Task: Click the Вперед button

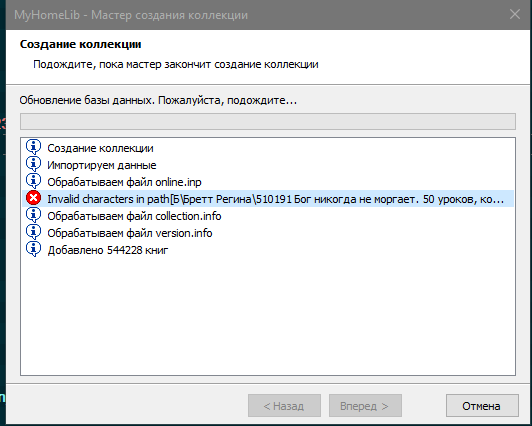Action: coord(365,406)
